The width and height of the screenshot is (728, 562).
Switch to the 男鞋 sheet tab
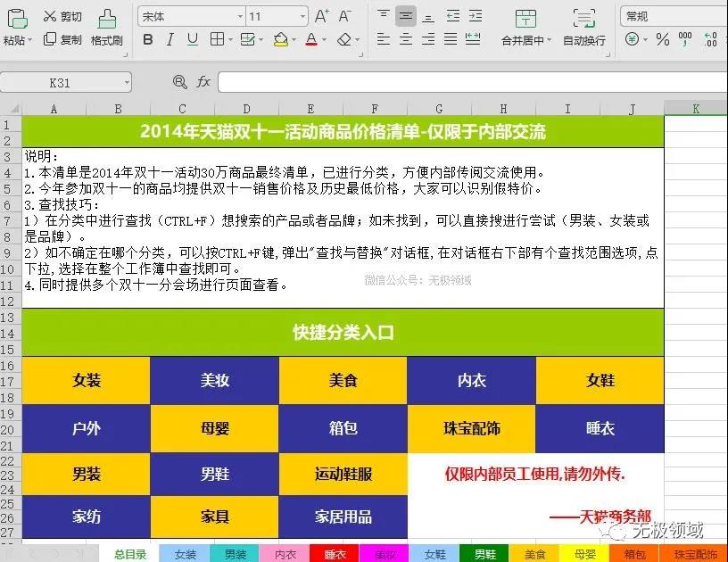484,554
